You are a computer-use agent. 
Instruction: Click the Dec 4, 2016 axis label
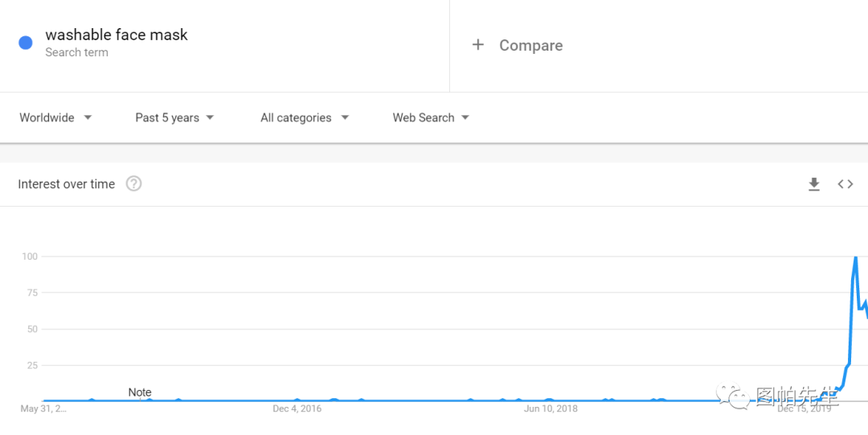pos(297,409)
